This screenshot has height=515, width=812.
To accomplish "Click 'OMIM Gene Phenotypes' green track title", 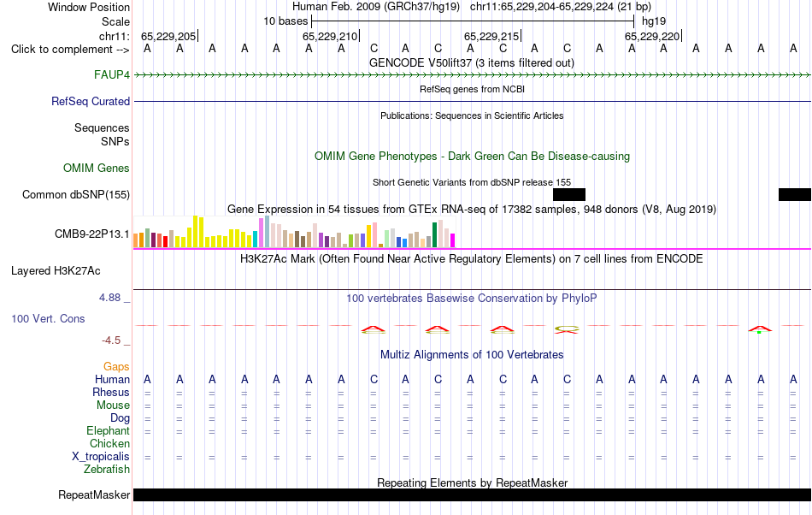I will [x=473, y=156].
